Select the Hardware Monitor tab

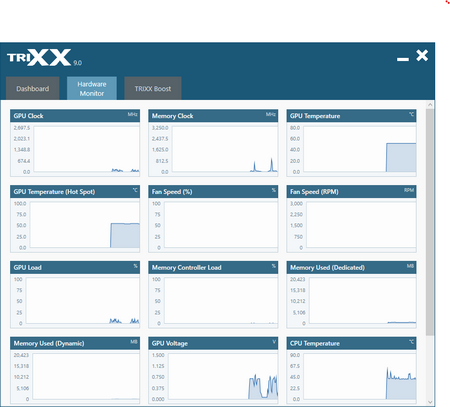pos(92,88)
